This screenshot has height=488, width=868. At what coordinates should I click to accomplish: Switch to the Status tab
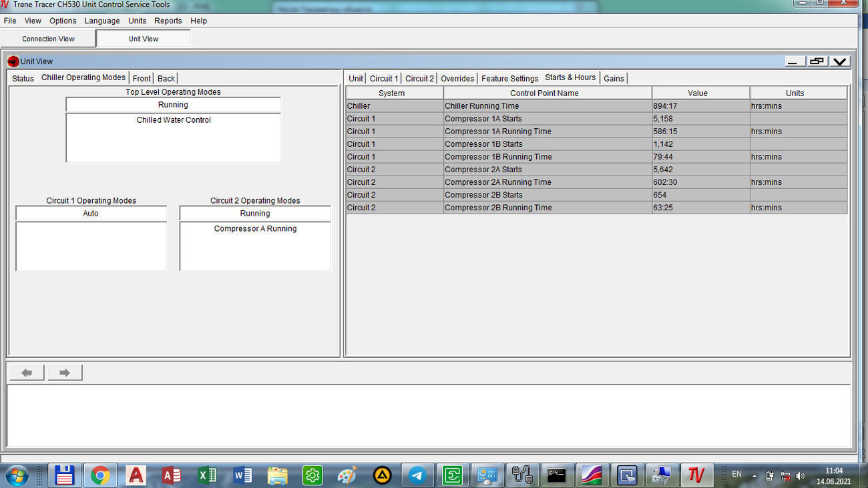23,78
